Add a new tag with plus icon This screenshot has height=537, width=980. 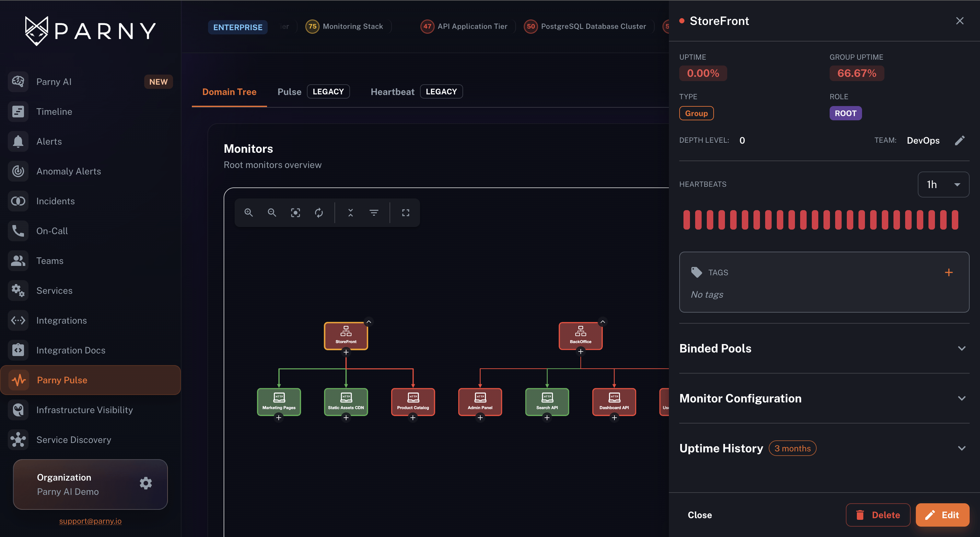[x=949, y=272]
